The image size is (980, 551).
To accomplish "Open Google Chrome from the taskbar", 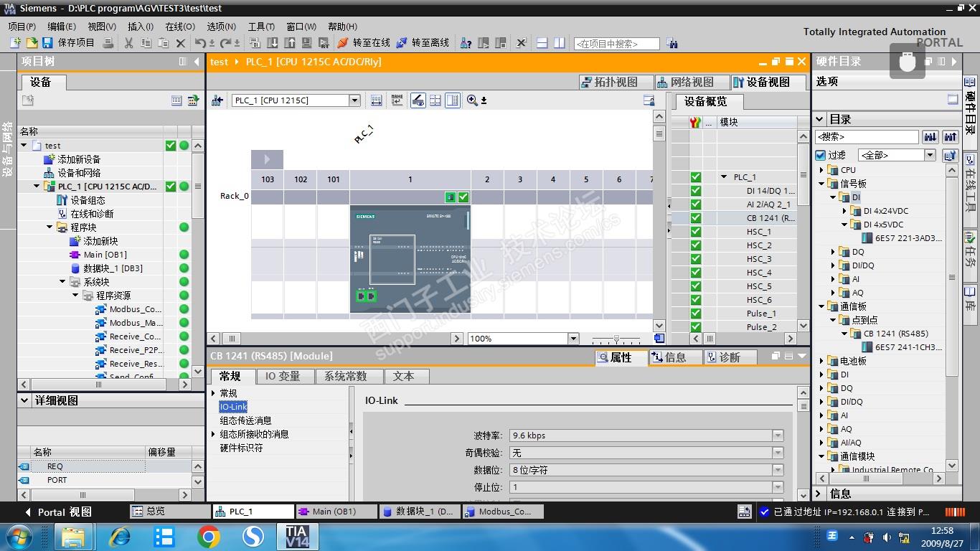I will point(209,536).
